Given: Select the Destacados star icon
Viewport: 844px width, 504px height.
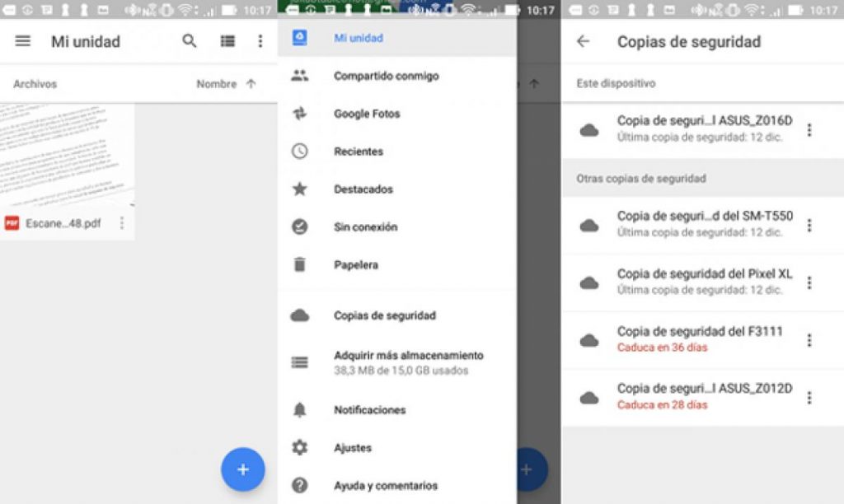Looking at the screenshot, I should (300, 189).
